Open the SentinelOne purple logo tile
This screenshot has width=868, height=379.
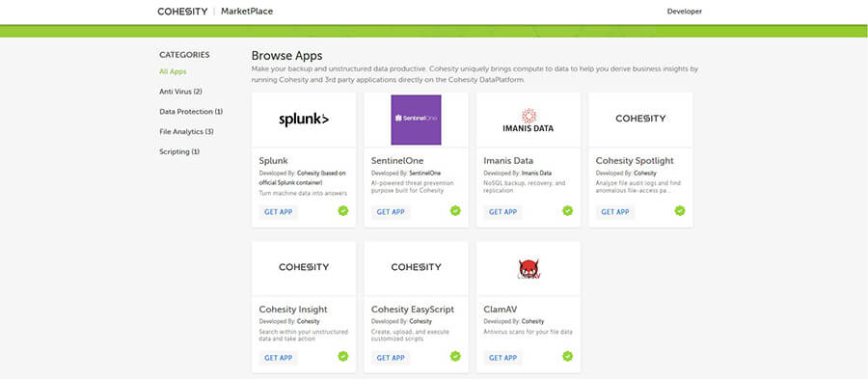(x=416, y=120)
